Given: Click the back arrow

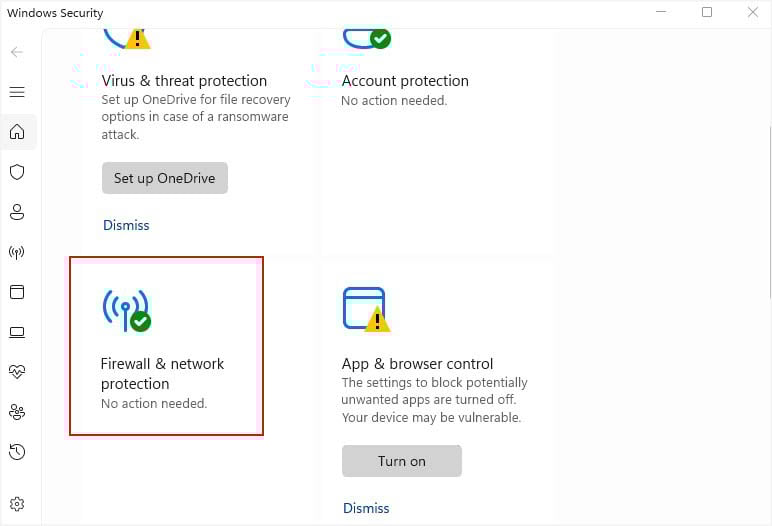Looking at the screenshot, I should 17,52.
